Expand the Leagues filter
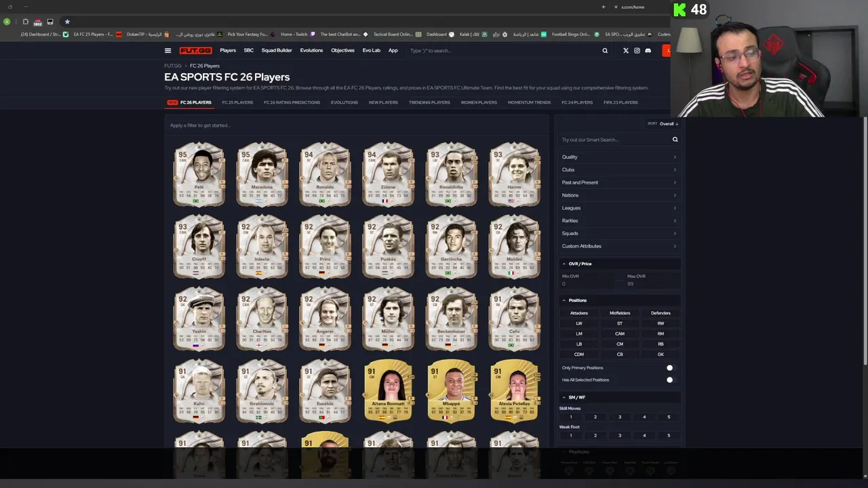868x488 pixels. 619,208
